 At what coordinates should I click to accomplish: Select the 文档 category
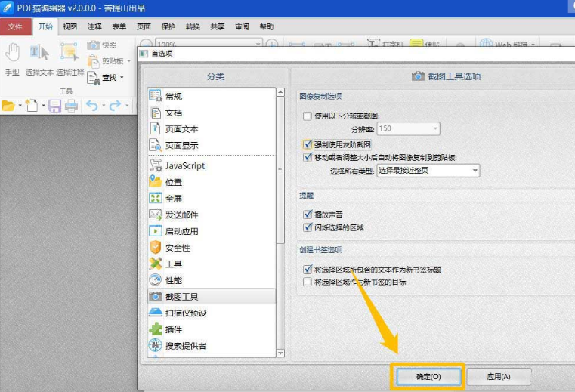click(212, 113)
